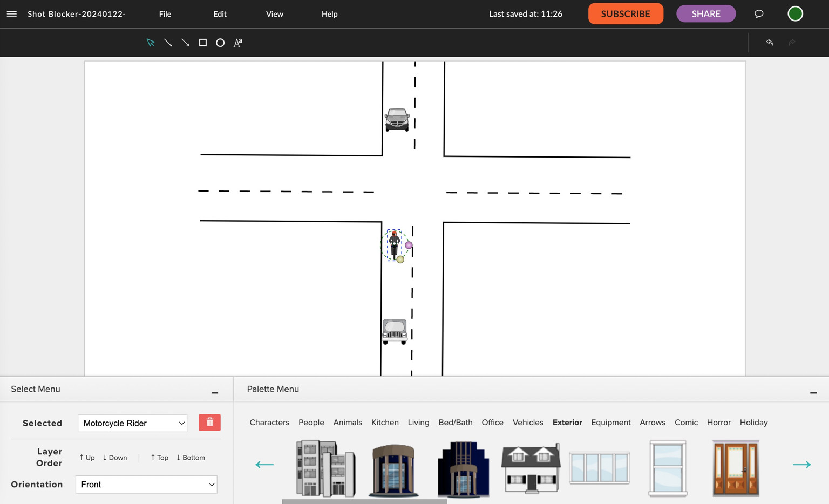This screenshot has width=829, height=504.
Task: Select the arrow line drawing tool
Action: click(185, 43)
